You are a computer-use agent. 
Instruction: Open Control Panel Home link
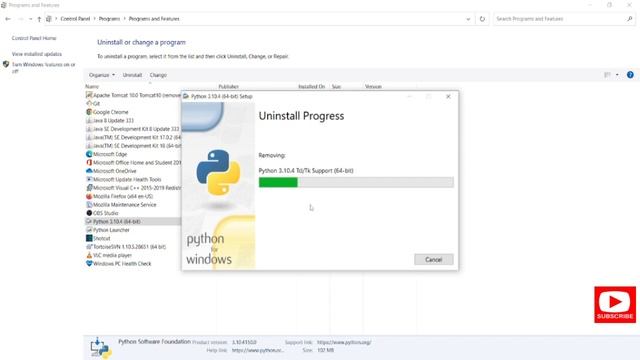[34, 38]
